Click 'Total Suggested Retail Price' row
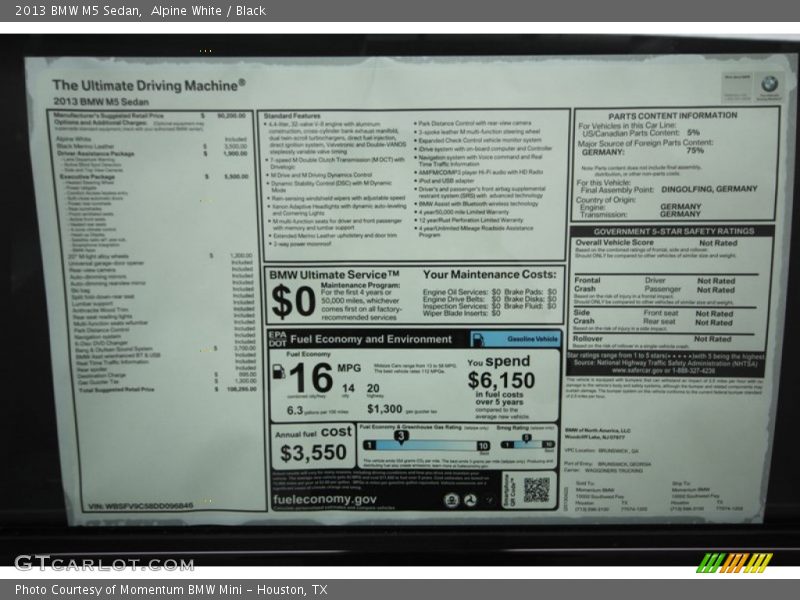Image resolution: width=800 pixels, height=600 pixels. (167, 389)
